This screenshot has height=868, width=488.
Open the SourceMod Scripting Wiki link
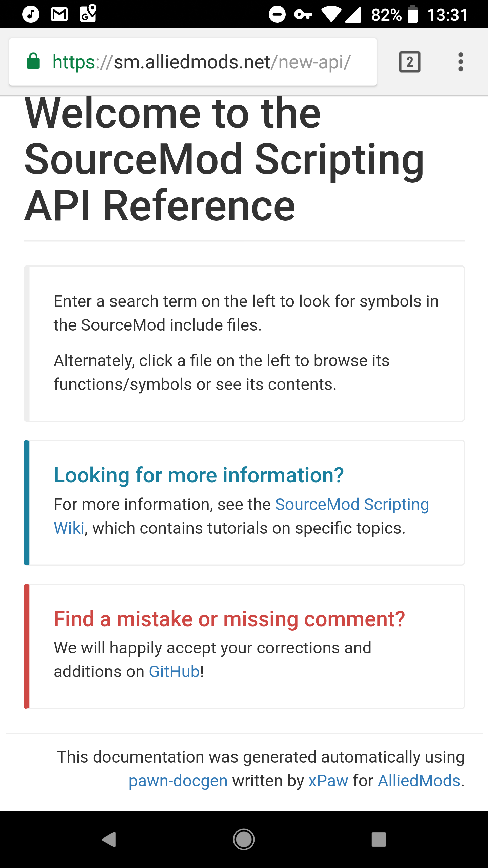(352, 505)
